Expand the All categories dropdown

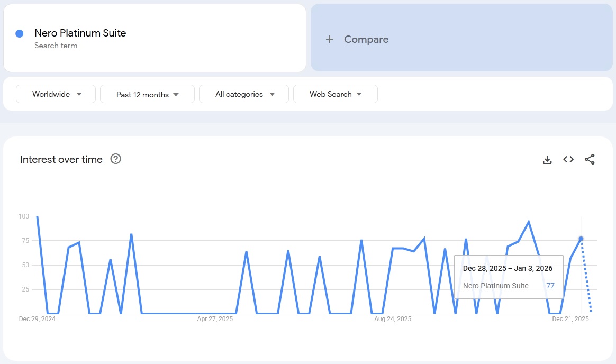(x=243, y=94)
